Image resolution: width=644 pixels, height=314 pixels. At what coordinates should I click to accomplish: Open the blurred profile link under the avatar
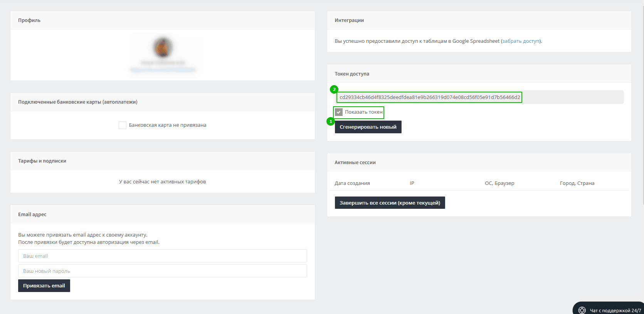click(163, 70)
